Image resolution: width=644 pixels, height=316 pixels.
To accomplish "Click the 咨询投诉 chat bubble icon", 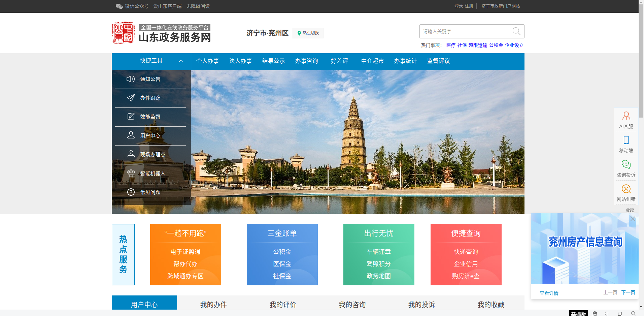I will 626,165.
